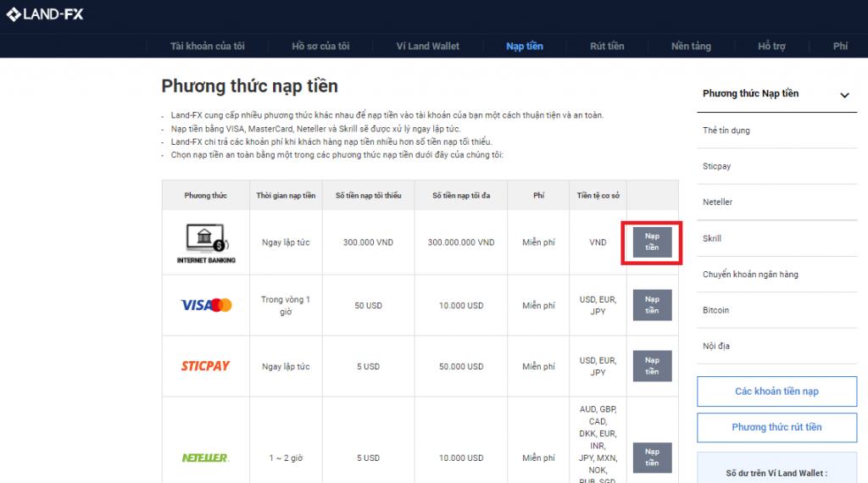868x483 pixels.
Task: Select Thẻ tín dụng in sidebar
Action: (x=726, y=130)
